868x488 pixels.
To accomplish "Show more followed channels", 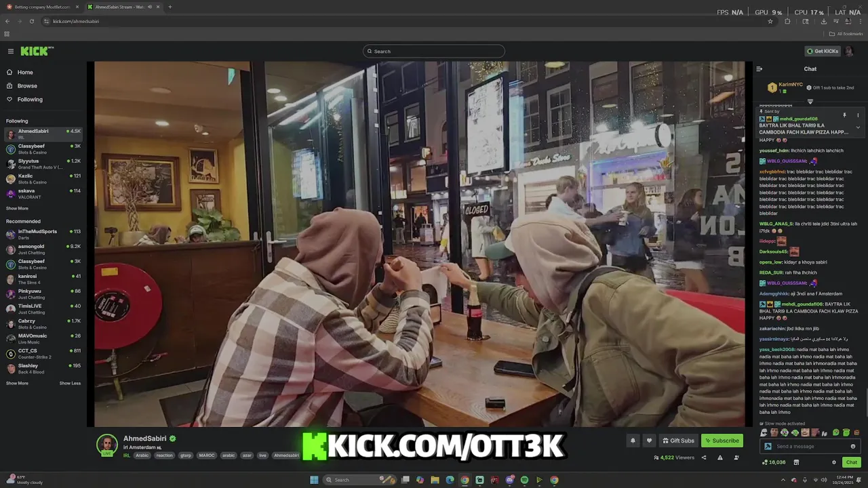I will [17, 209].
